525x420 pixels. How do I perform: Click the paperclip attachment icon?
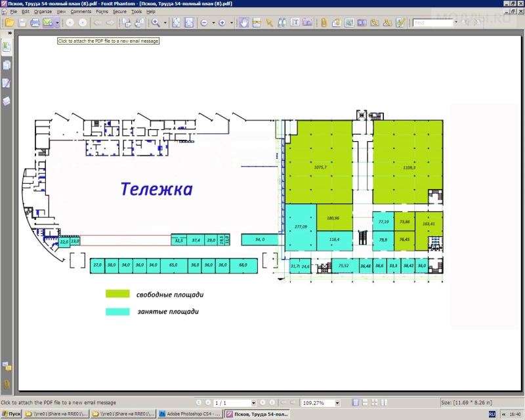[x=323, y=22]
